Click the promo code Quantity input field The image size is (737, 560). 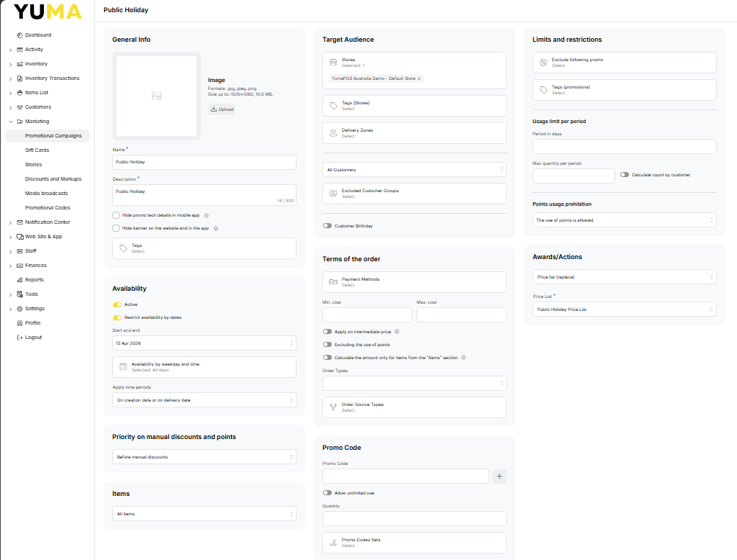pyautogui.click(x=414, y=519)
